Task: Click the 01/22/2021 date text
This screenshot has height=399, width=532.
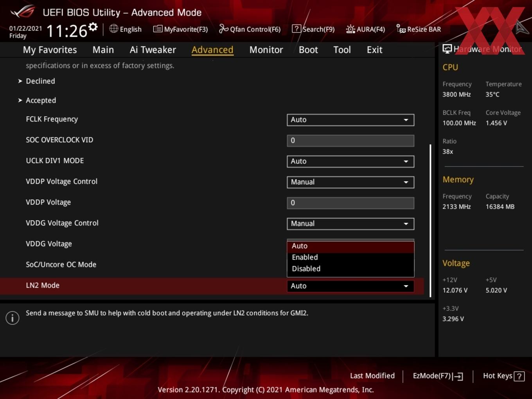Action: pos(25,28)
